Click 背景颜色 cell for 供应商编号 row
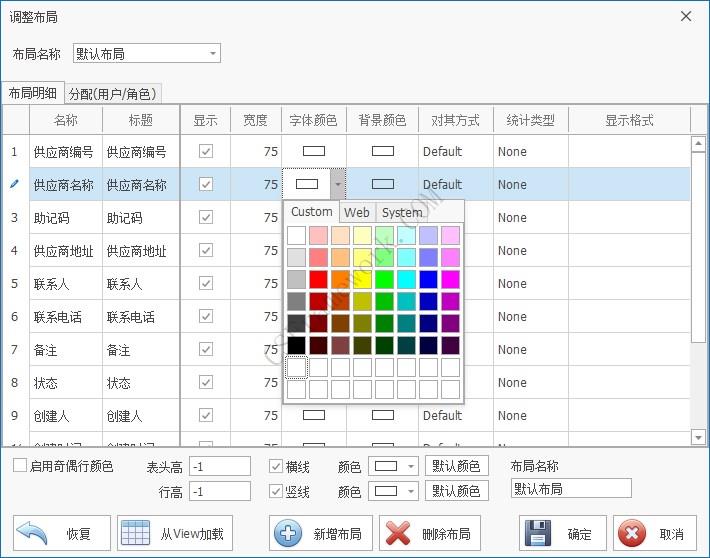Viewport: 710px width, 558px height. (x=383, y=151)
